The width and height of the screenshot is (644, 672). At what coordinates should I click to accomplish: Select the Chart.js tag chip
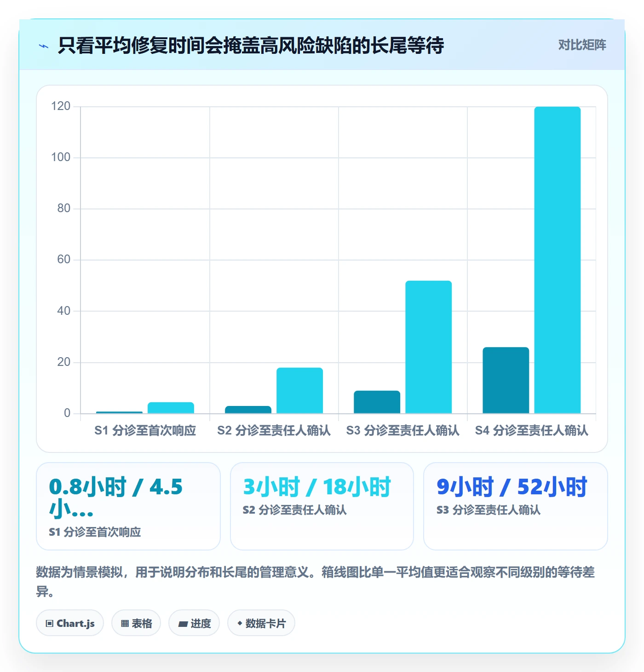tap(70, 623)
